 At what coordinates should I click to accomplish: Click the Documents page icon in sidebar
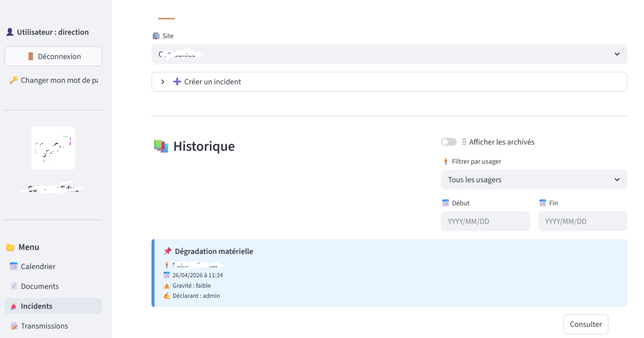point(14,286)
